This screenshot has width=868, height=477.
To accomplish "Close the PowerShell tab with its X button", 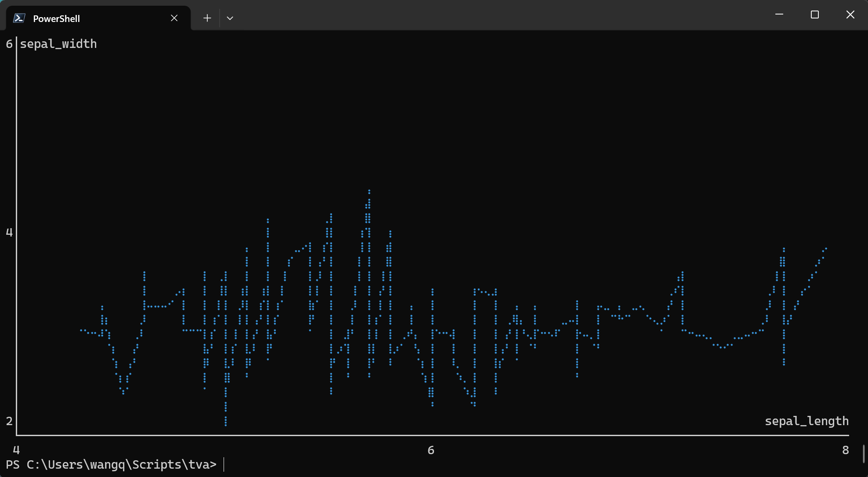I will click(174, 18).
